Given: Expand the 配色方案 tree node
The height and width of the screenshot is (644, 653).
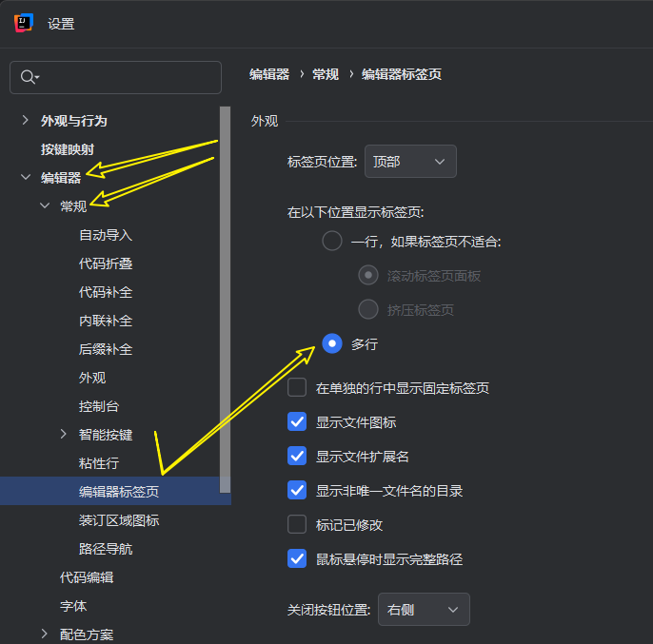Looking at the screenshot, I should [x=45, y=634].
